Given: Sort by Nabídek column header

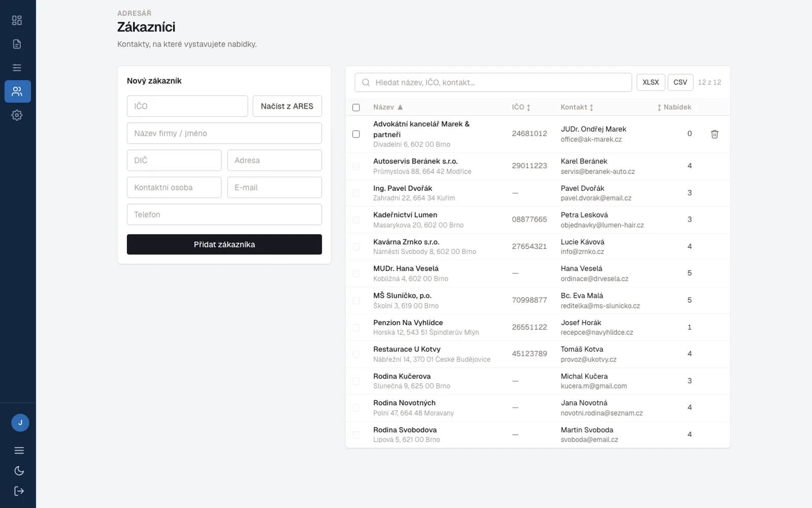Looking at the screenshot, I should pos(674,107).
